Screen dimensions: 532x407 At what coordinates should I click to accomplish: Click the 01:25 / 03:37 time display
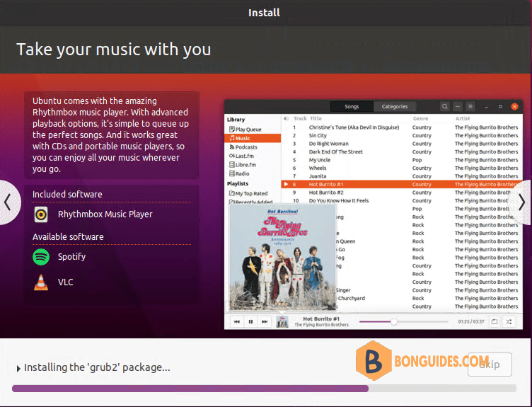click(x=471, y=322)
